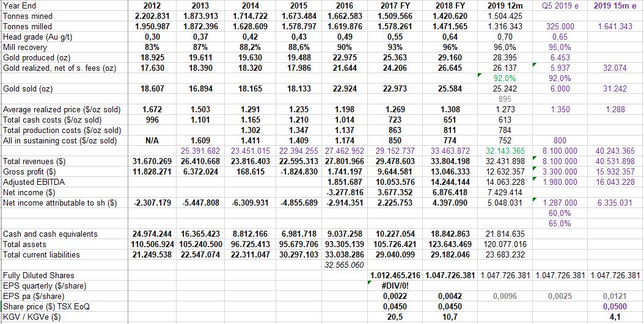Viewport: 644px width, 324px height.
Task: Select Q5 sustaining cost estimate 800
Action: pos(561,141)
